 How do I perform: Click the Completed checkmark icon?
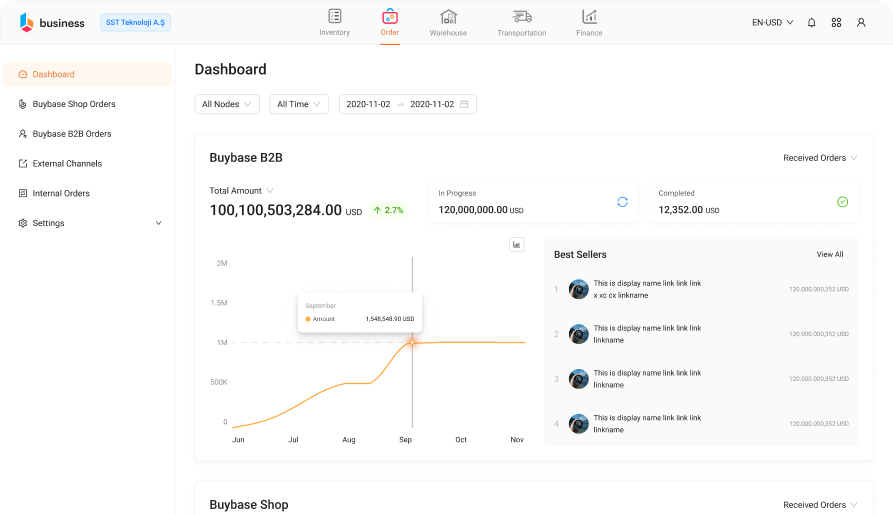point(842,202)
